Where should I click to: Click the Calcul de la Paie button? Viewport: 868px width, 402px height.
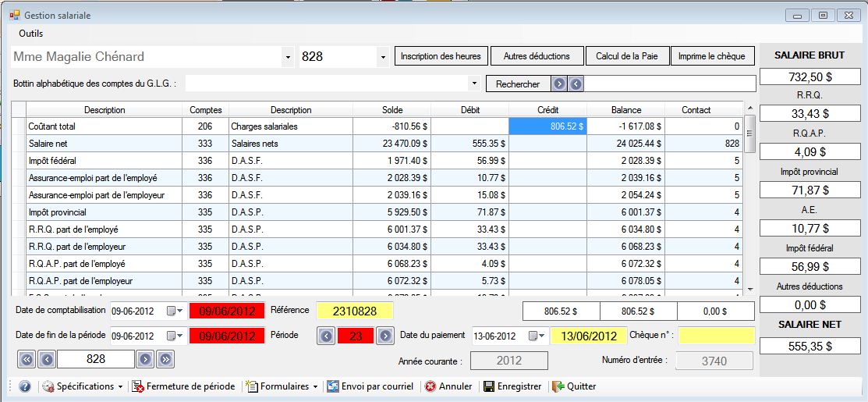[626, 56]
